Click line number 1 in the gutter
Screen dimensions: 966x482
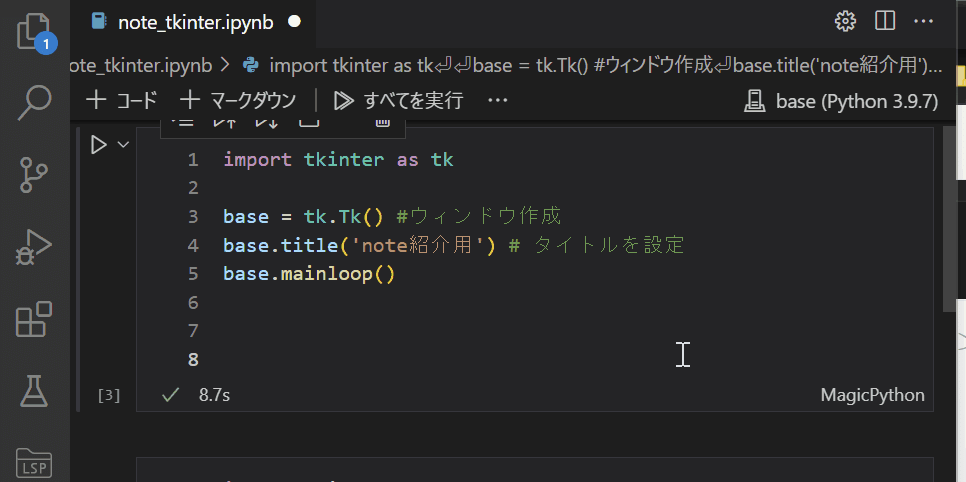click(x=193, y=160)
